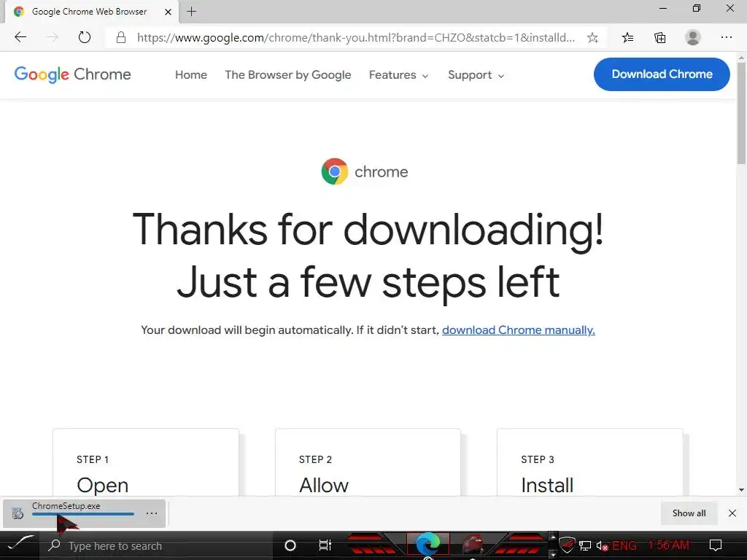Screen dimensions: 747x560
Task: Open The Browser by Google page
Action: point(287,75)
